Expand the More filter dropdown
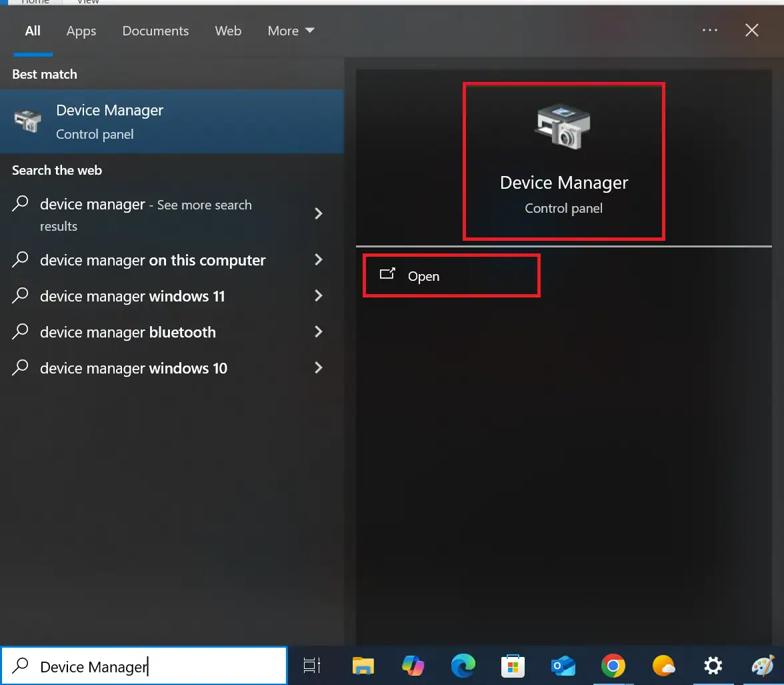The image size is (784, 685). coord(291,31)
